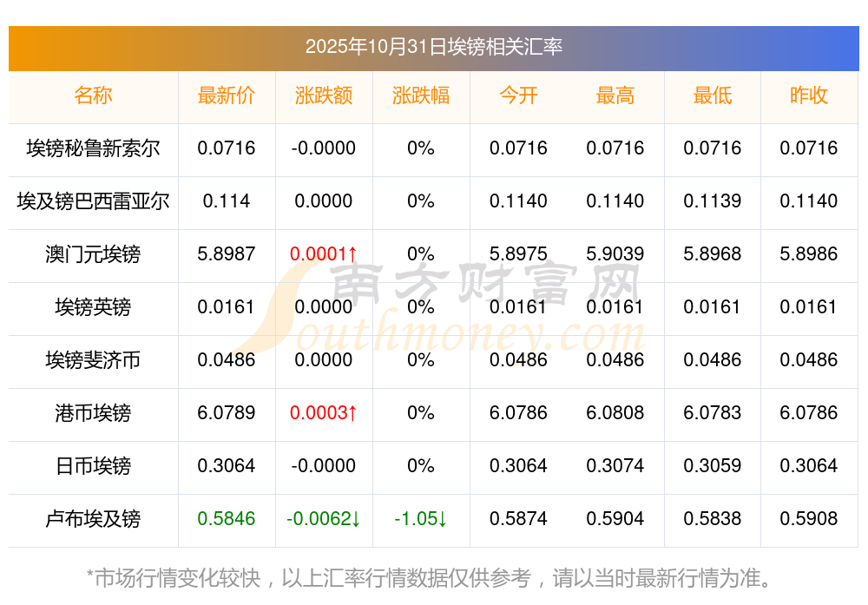Click the green latest price 0.5846
This screenshot has width=868, height=605.
227,519
